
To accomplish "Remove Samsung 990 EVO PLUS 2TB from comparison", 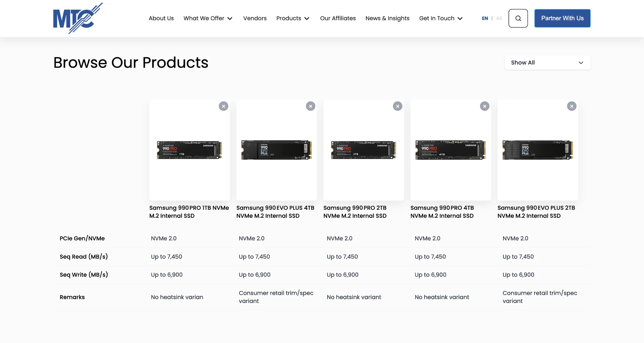I will point(572,106).
